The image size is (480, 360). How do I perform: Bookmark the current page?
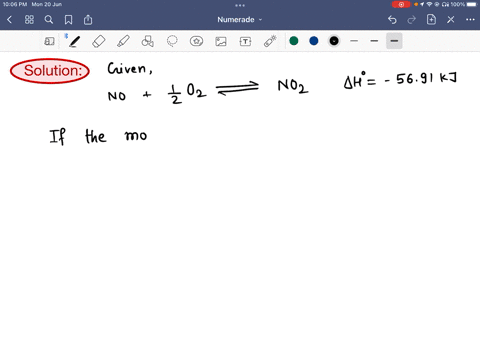[68, 20]
